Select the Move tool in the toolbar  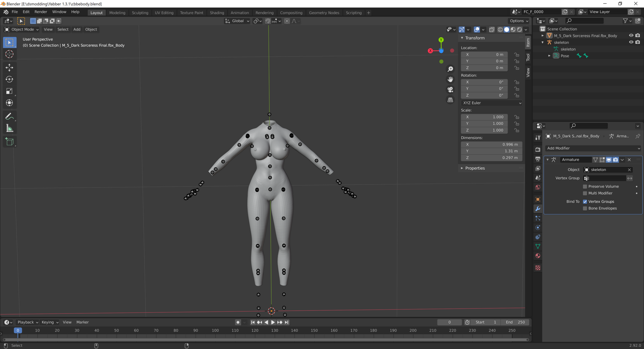coord(9,67)
